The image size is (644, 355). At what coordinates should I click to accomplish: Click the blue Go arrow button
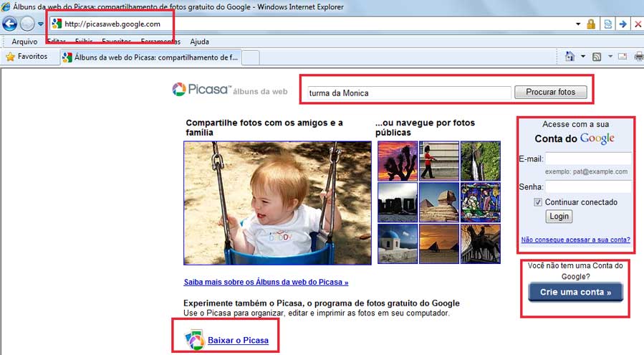[x=623, y=24]
